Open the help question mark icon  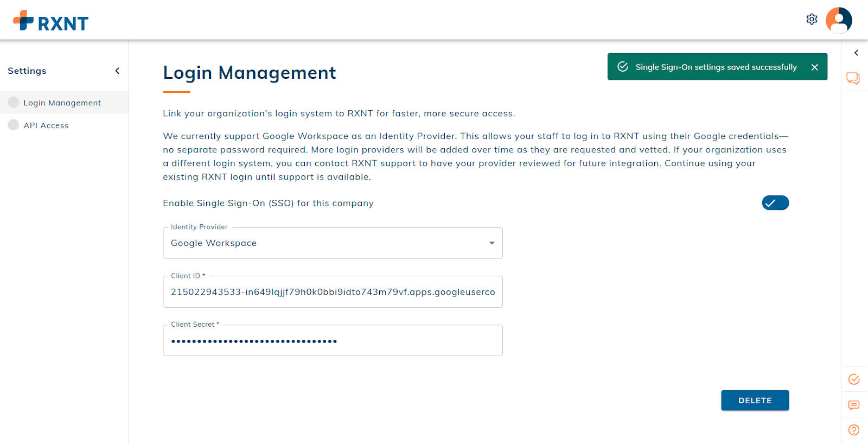tap(854, 430)
